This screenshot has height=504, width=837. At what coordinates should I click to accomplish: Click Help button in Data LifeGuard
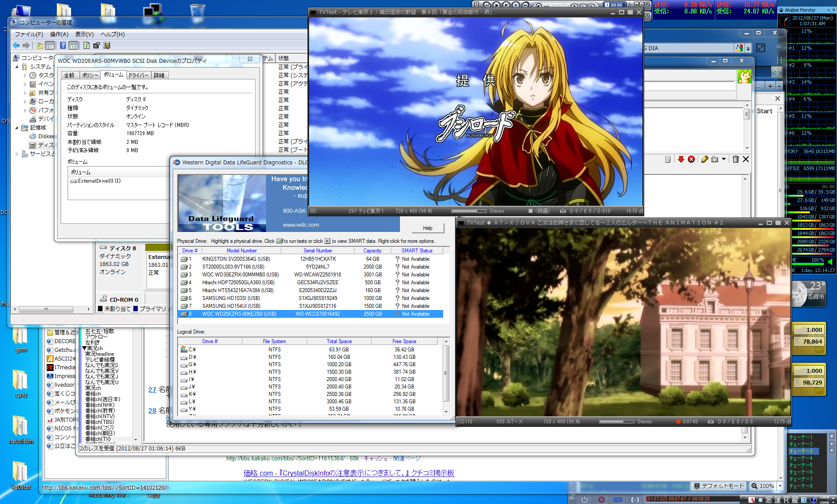427,228
